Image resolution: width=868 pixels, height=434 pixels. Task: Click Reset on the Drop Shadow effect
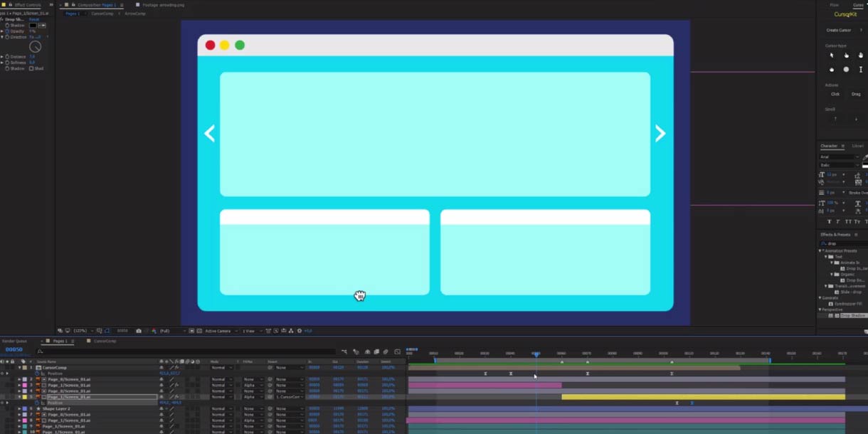point(34,18)
